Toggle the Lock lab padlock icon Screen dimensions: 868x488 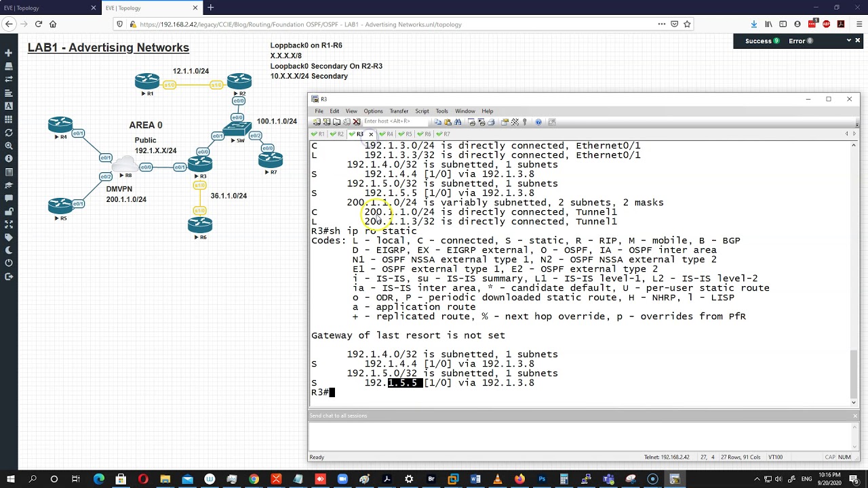8,211
